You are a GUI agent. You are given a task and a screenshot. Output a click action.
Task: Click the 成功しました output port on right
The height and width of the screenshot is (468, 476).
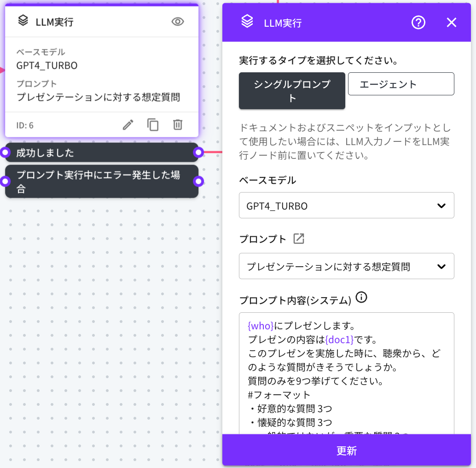coord(198,152)
